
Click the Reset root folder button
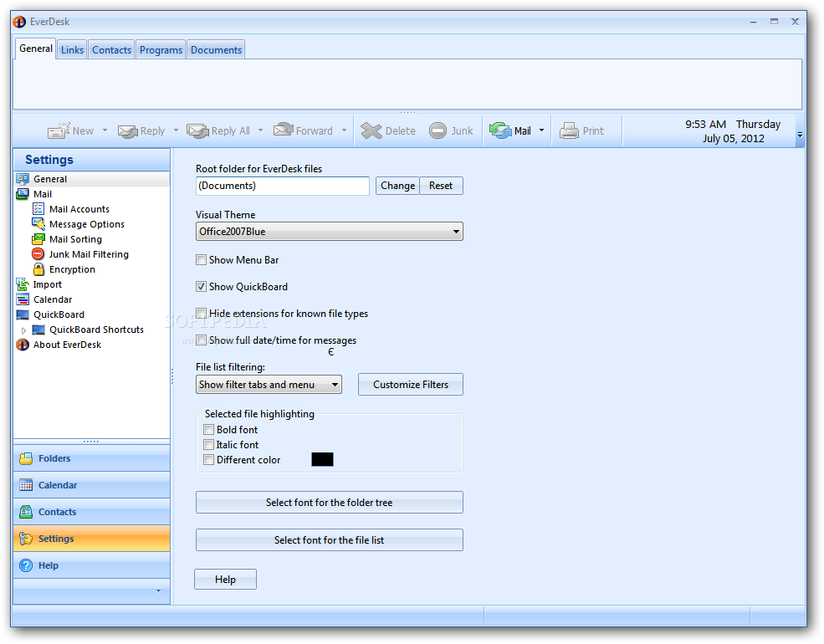(x=441, y=186)
